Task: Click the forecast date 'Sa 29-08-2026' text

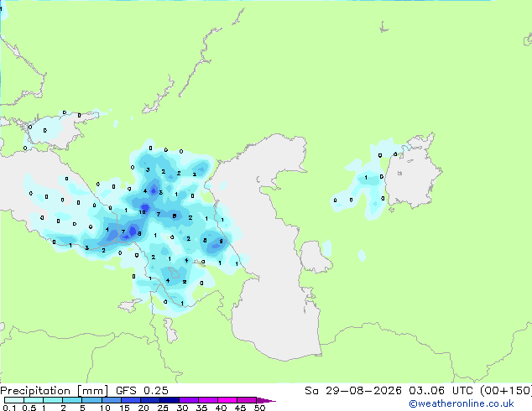Action: [x=353, y=391]
